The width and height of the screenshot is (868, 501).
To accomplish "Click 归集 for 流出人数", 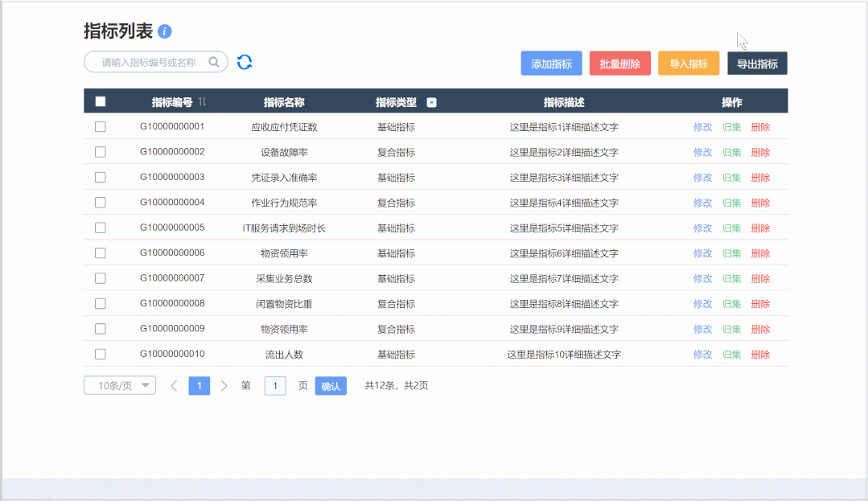I will 732,355.
